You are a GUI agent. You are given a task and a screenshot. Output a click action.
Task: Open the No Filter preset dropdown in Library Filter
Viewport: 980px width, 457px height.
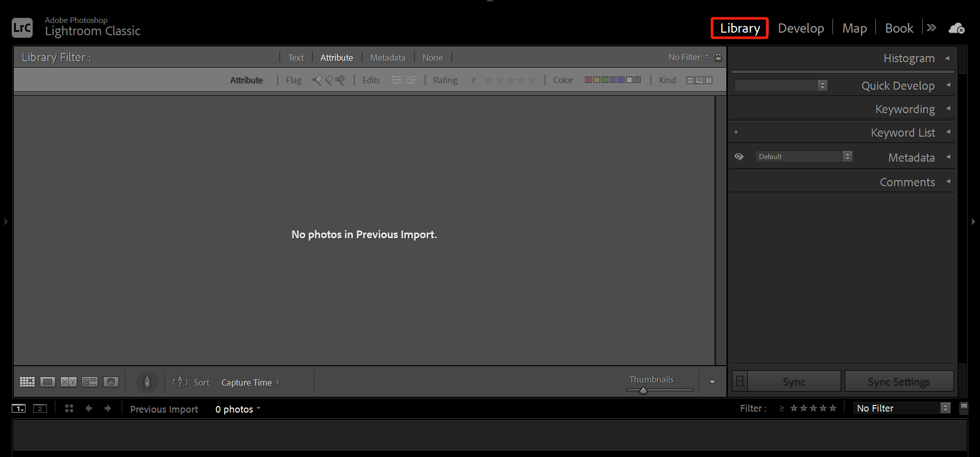[689, 57]
